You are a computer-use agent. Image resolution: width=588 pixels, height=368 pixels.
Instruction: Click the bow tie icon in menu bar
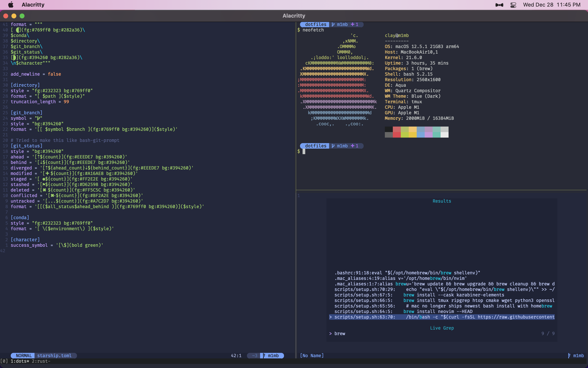[x=499, y=5]
